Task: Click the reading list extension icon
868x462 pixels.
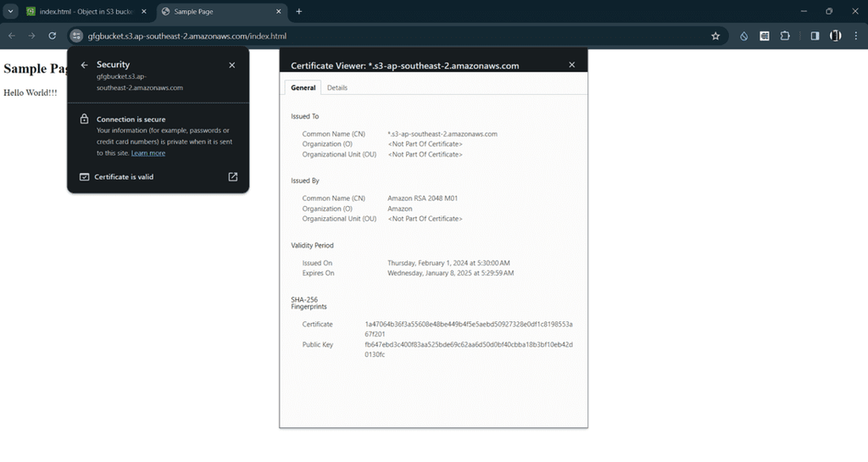Action: (765, 36)
